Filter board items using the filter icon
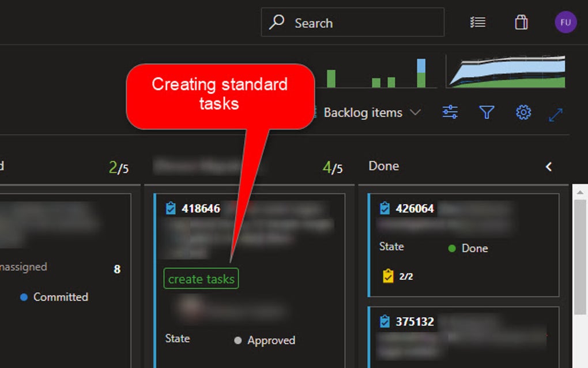The width and height of the screenshot is (588, 368). click(x=487, y=112)
